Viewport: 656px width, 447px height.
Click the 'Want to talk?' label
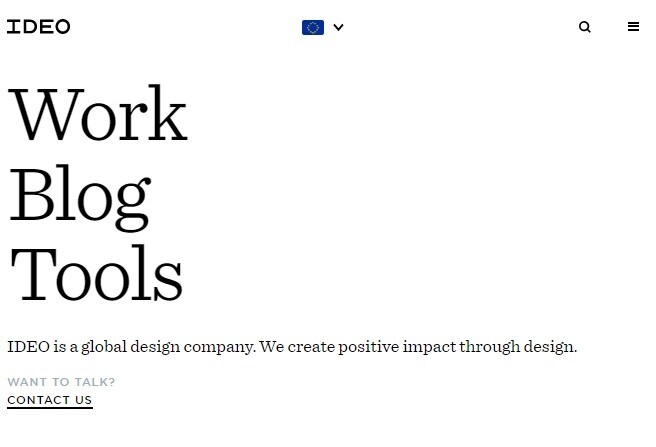(61, 382)
